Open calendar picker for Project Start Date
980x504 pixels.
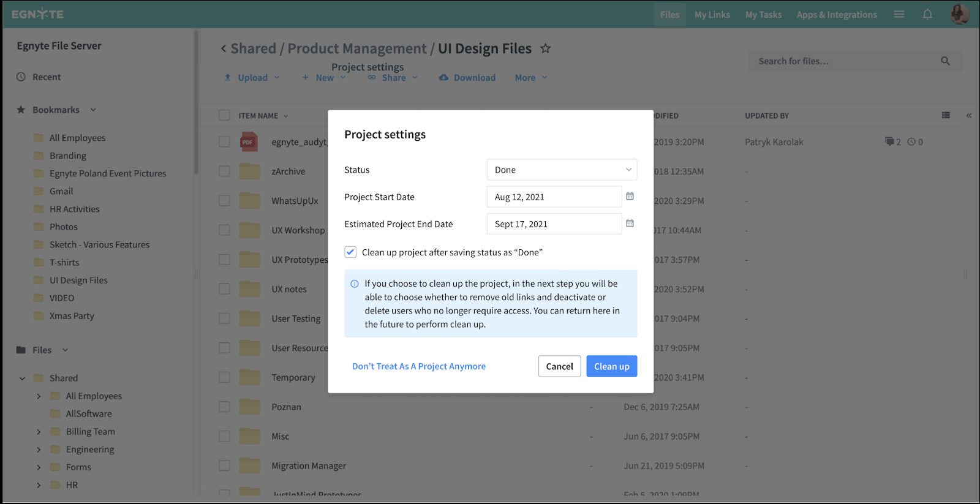tap(630, 197)
